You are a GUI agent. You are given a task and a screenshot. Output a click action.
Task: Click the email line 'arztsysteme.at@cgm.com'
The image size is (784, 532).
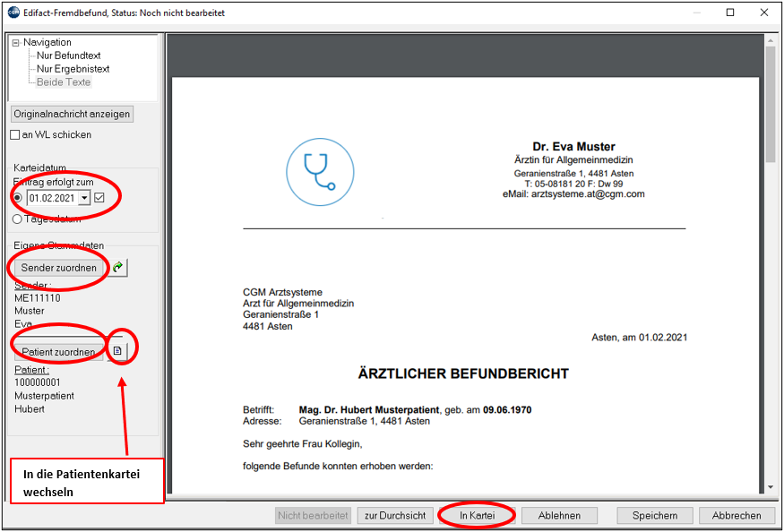click(x=573, y=194)
